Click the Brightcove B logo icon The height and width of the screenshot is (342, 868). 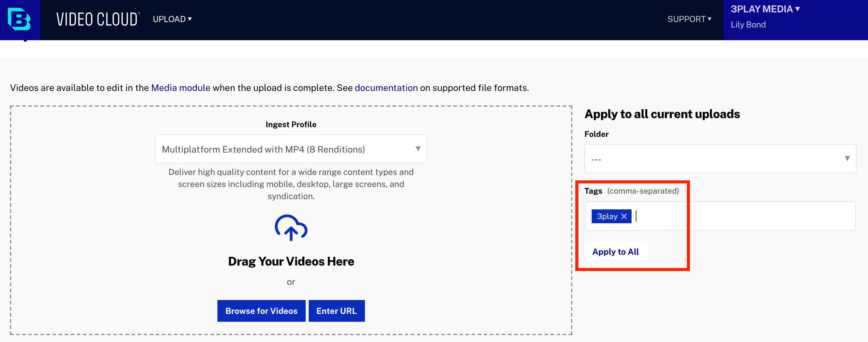pos(20,20)
